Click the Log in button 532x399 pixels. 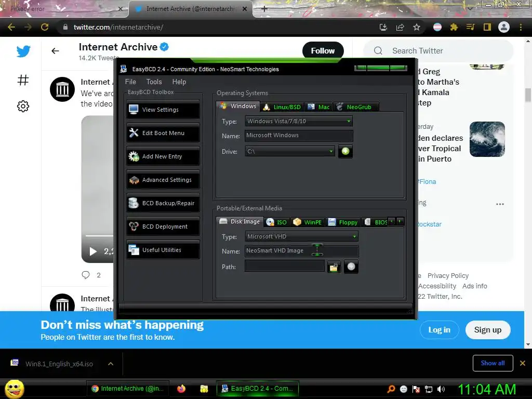click(440, 330)
